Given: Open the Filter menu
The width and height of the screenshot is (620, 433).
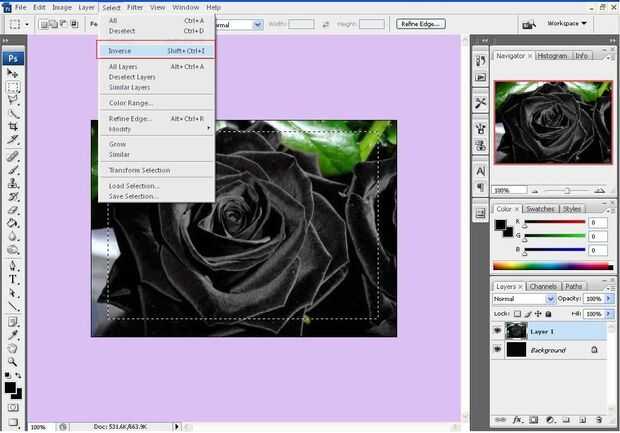Looking at the screenshot, I should (x=135, y=7).
